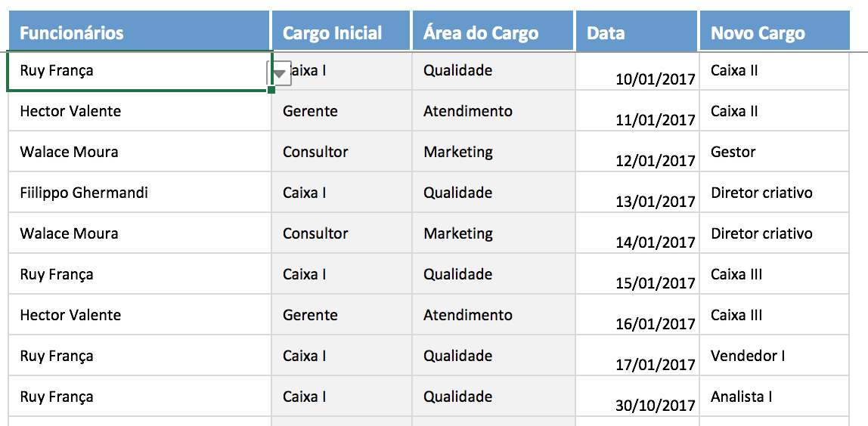Select the Gerente cell beside 16/01/2017
Viewport: 868px width, 426px height.
point(340,316)
